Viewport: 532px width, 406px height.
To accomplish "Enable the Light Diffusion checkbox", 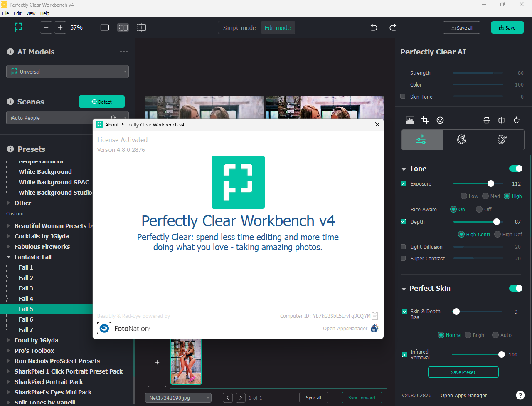I will [x=403, y=247].
